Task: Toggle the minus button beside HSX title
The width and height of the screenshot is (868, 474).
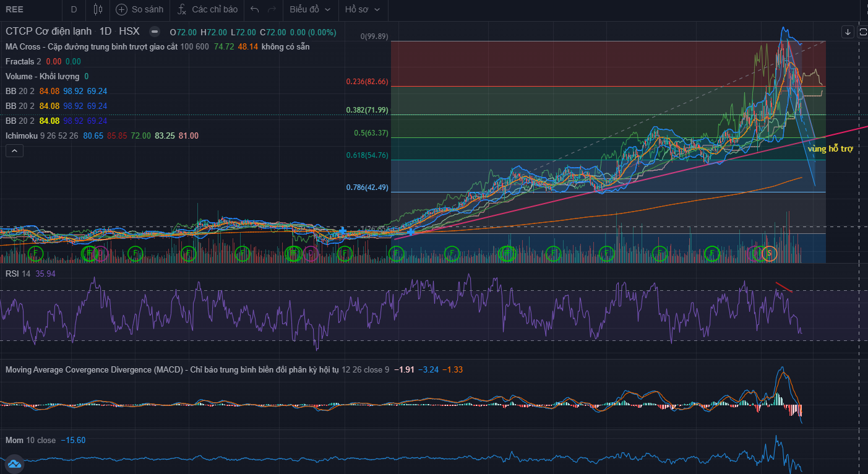Action: [x=155, y=32]
